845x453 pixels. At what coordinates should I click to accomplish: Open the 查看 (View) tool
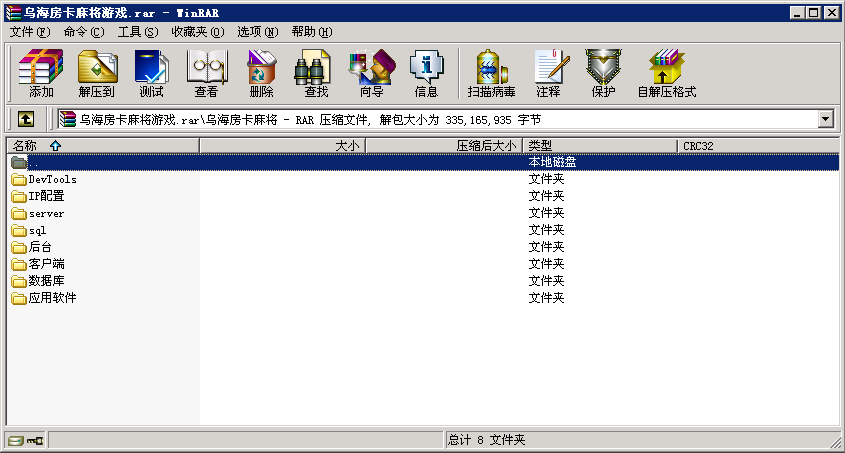click(206, 73)
